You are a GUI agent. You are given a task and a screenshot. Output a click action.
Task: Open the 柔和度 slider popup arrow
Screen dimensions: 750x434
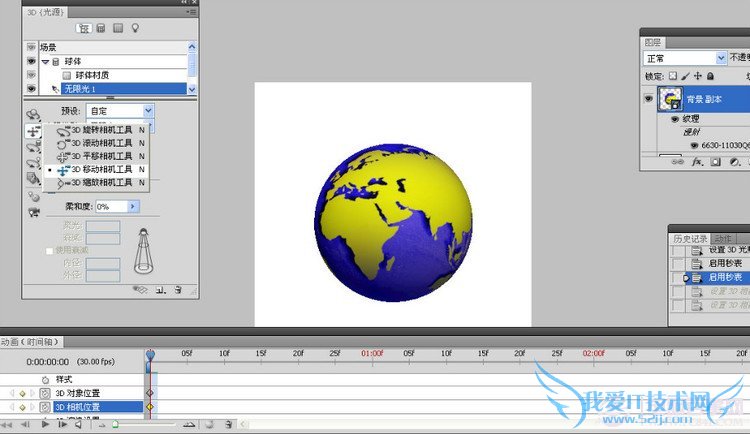tap(133, 206)
